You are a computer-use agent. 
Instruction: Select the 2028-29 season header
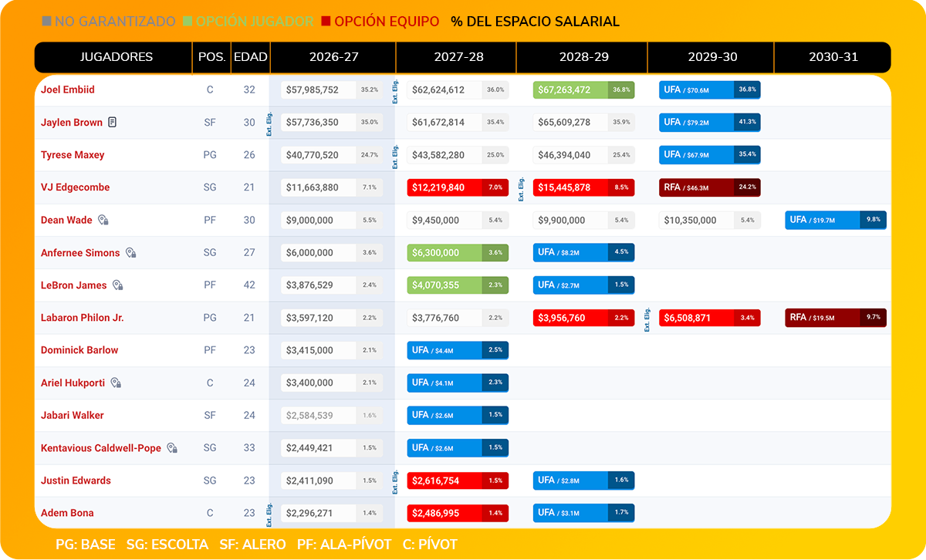(584, 57)
